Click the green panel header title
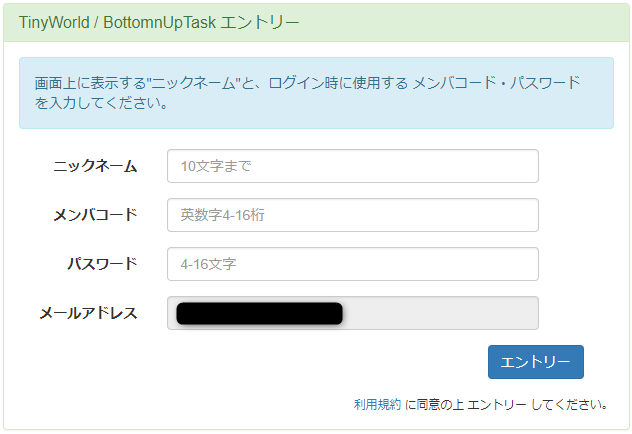 click(x=159, y=22)
